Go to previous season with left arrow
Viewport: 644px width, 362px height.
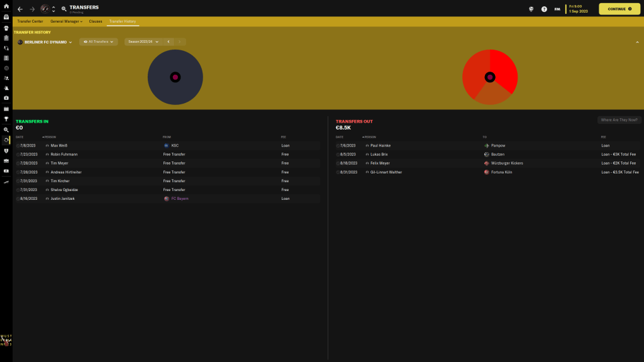coord(168,42)
